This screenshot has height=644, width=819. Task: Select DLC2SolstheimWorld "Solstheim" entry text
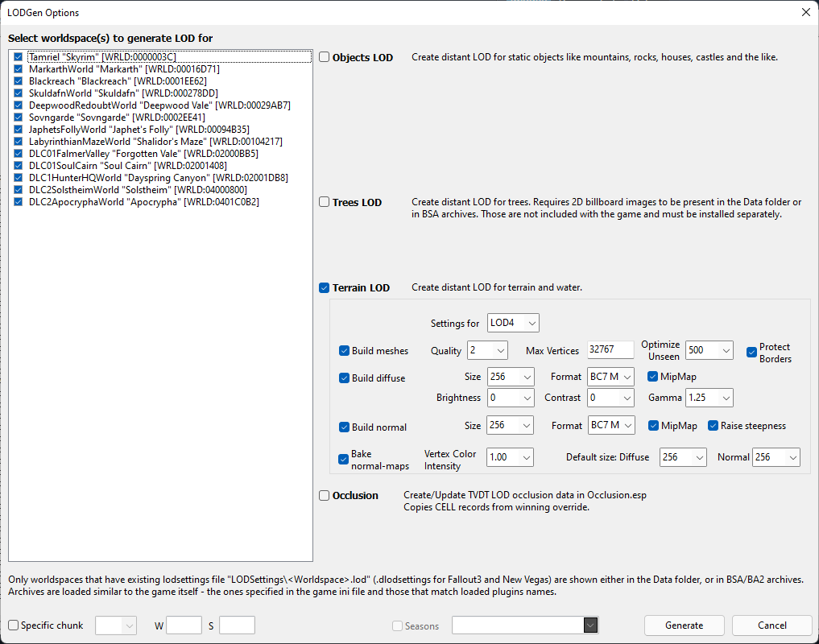pyautogui.click(x=138, y=190)
